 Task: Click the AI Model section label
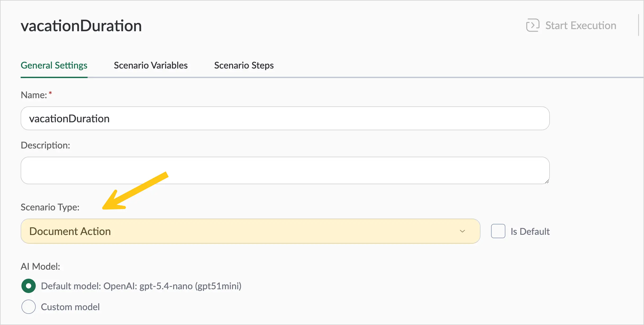click(40, 266)
